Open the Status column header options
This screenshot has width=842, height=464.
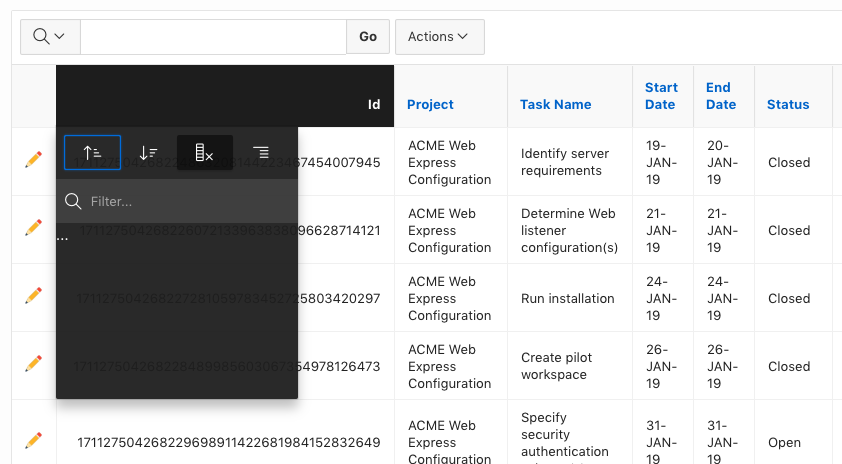(788, 104)
